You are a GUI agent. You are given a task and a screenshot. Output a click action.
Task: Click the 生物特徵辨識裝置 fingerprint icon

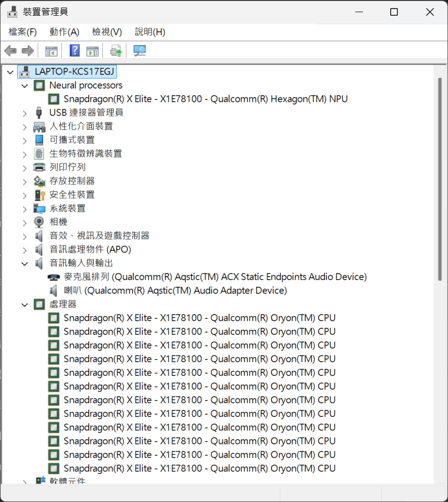(39, 154)
